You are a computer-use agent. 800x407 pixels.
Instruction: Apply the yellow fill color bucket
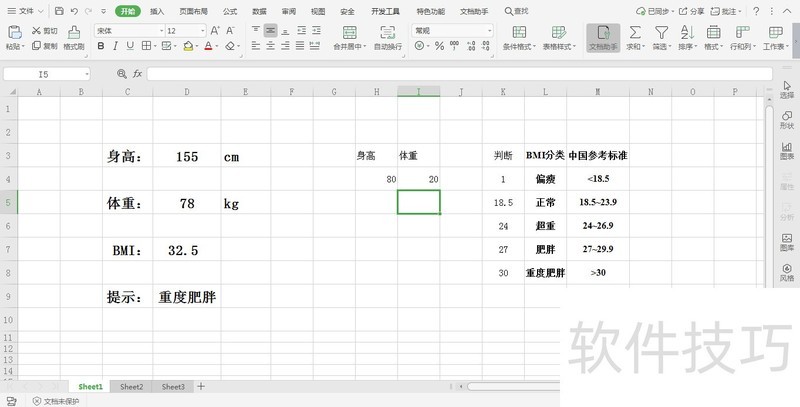click(x=188, y=46)
